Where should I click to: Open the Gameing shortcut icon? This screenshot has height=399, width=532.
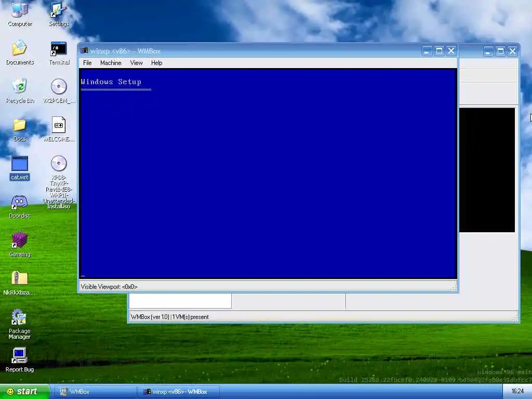(20, 245)
